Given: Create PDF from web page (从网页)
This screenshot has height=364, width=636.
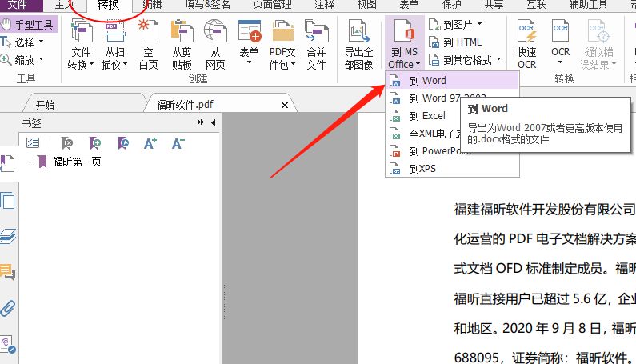Looking at the screenshot, I should coord(215,45).
